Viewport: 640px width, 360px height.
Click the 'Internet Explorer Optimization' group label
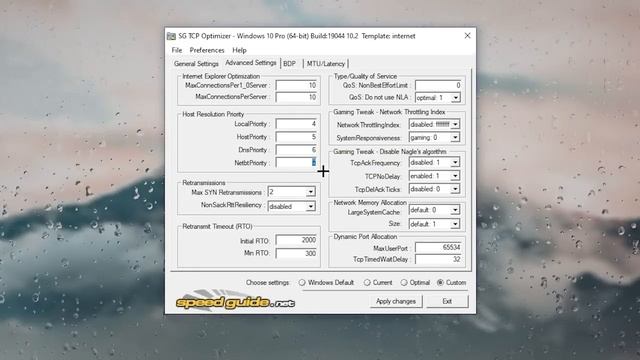(x=221, y=76)
